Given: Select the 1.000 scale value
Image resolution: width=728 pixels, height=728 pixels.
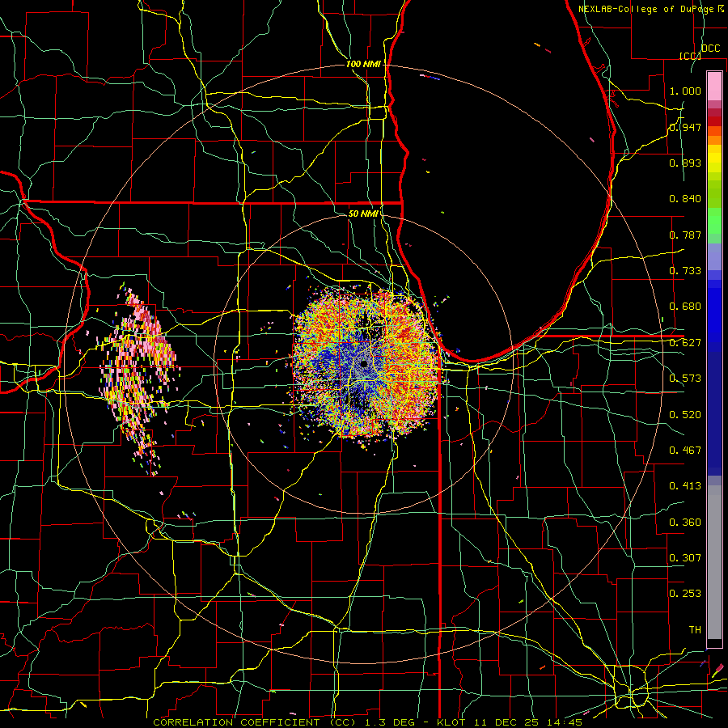Looking at the screenshot, I should pos(685,91).
